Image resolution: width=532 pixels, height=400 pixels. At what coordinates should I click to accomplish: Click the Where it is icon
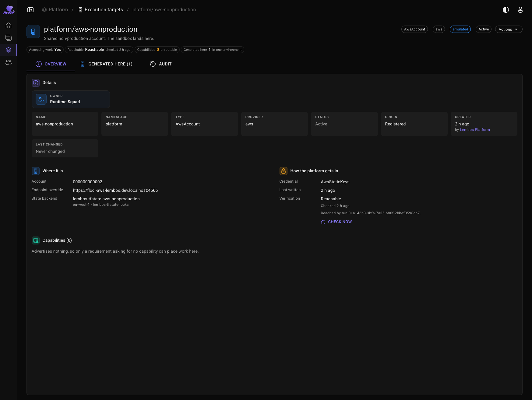tap(36, 171)
